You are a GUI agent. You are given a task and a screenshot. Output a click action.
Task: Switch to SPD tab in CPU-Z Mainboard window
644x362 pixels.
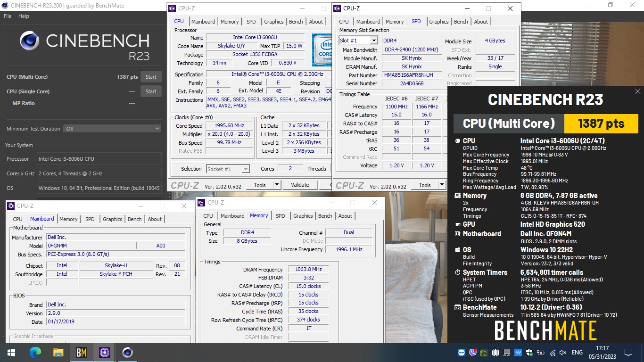point(90,219)
